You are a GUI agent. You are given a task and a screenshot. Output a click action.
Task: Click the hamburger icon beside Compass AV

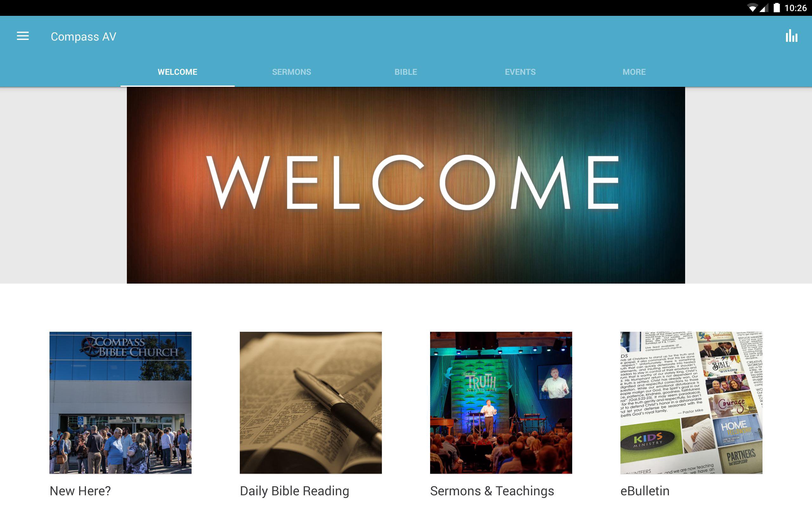[23, 36]
